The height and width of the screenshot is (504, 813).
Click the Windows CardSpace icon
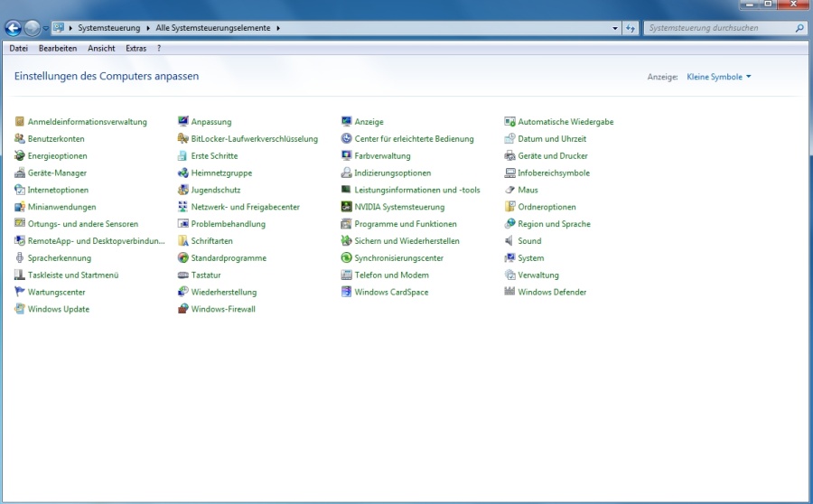[x=346, y=292]
